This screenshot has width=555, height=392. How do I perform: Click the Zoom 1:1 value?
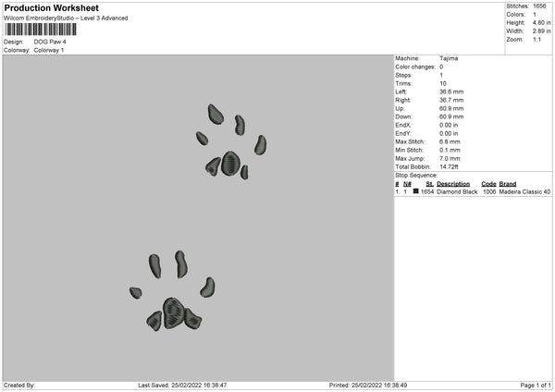click(x=536, y=39)
